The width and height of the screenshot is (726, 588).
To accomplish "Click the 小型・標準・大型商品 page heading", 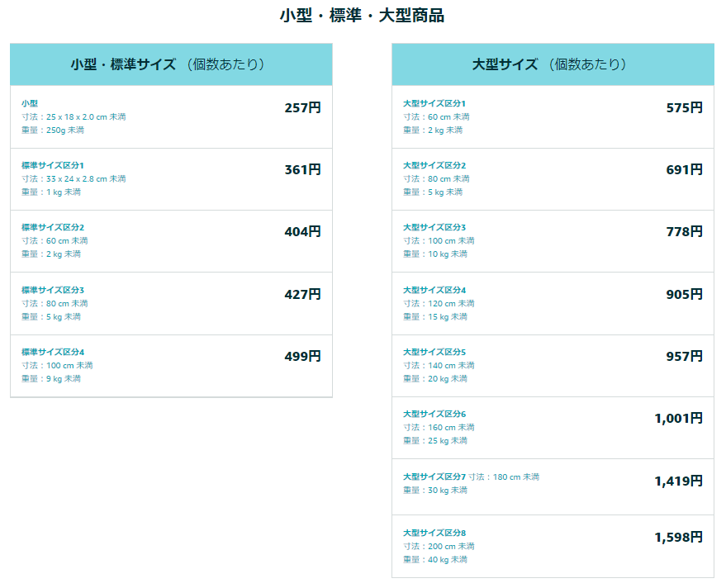I will pos(362,16).
